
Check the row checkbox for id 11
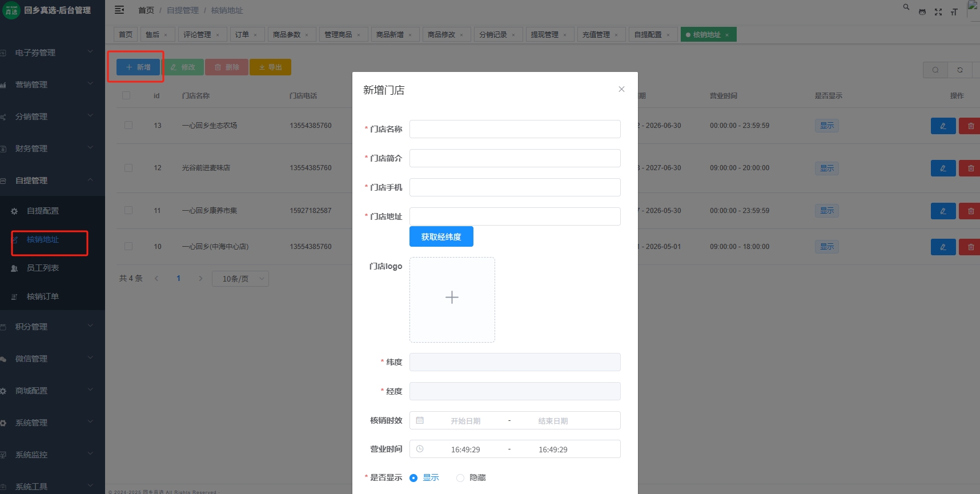coord(128,210)
